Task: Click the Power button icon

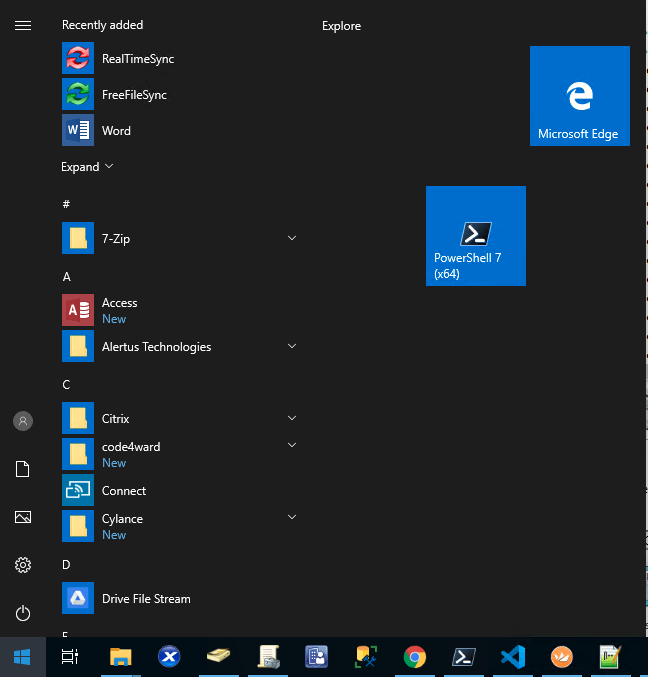Action: pyautogui.click(x=23, y=613)
